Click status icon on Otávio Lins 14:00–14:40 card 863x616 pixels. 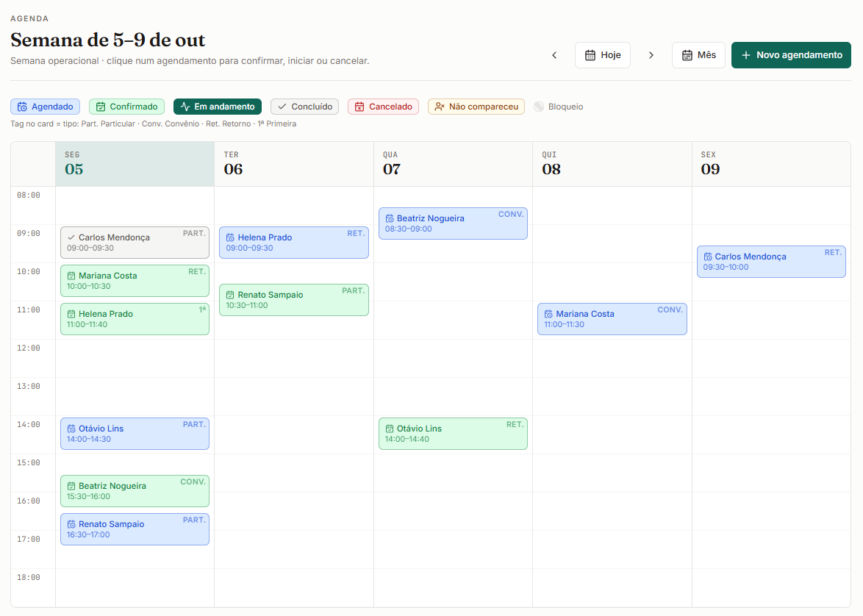(x=389, y=429)
